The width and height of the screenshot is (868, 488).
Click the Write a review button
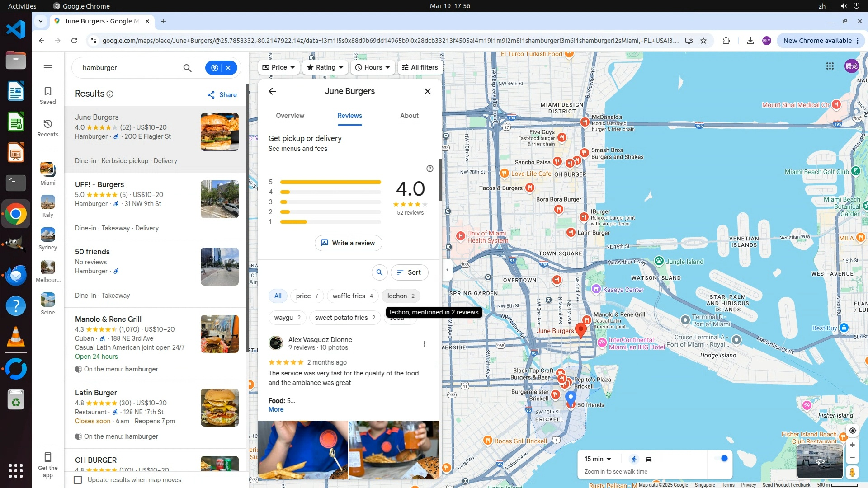coord(348,243)
